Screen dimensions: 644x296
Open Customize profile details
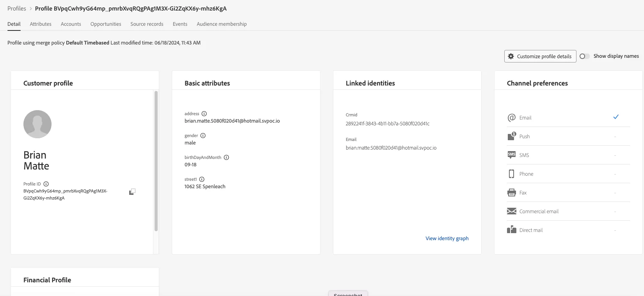tap(540, 56)
